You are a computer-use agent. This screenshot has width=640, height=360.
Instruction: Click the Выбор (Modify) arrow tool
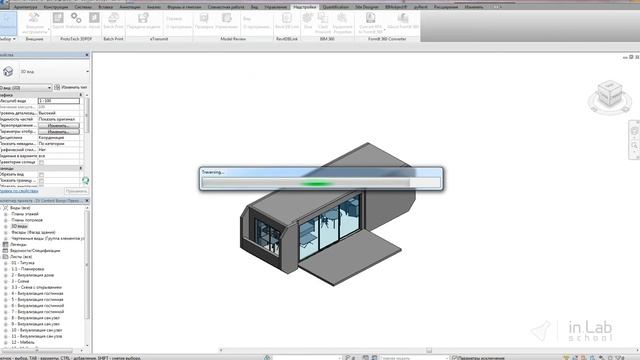(8, 23)
